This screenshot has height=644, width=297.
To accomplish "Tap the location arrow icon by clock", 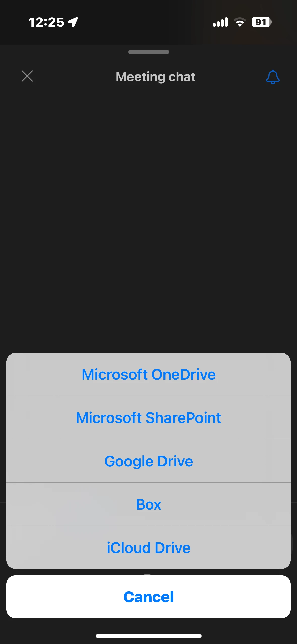I will 73,22.
